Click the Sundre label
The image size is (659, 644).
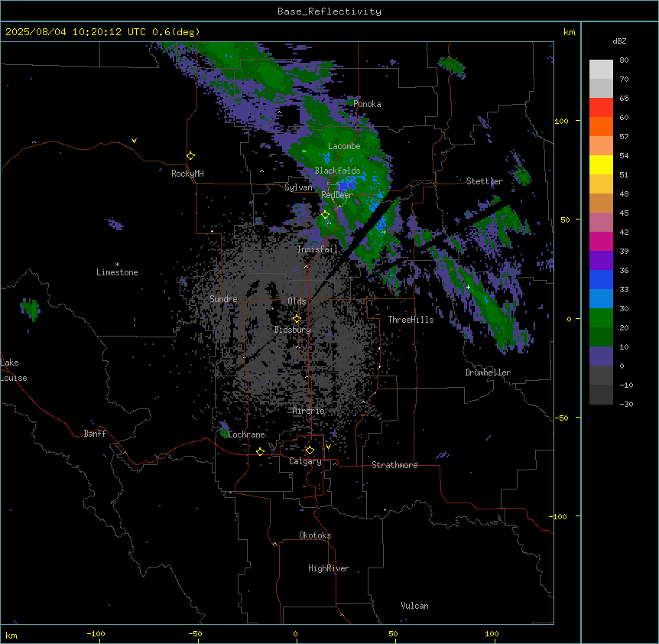[x=223, y=299]
